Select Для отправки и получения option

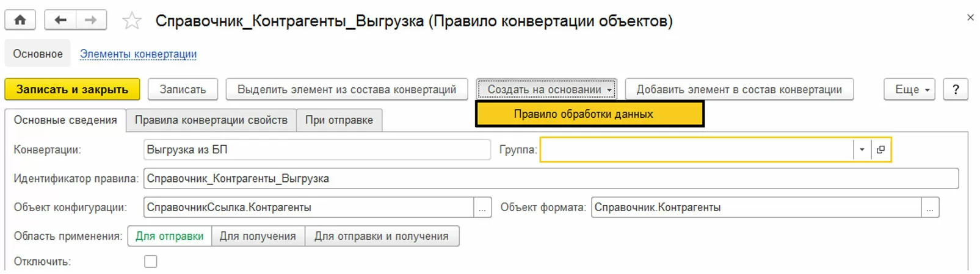click(x=382, y=236)
